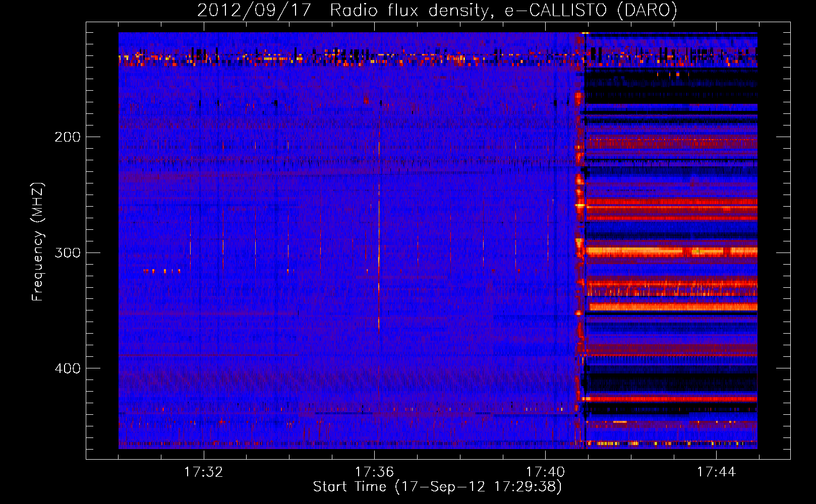Click the 17:44 time tick label

[716, 472]
